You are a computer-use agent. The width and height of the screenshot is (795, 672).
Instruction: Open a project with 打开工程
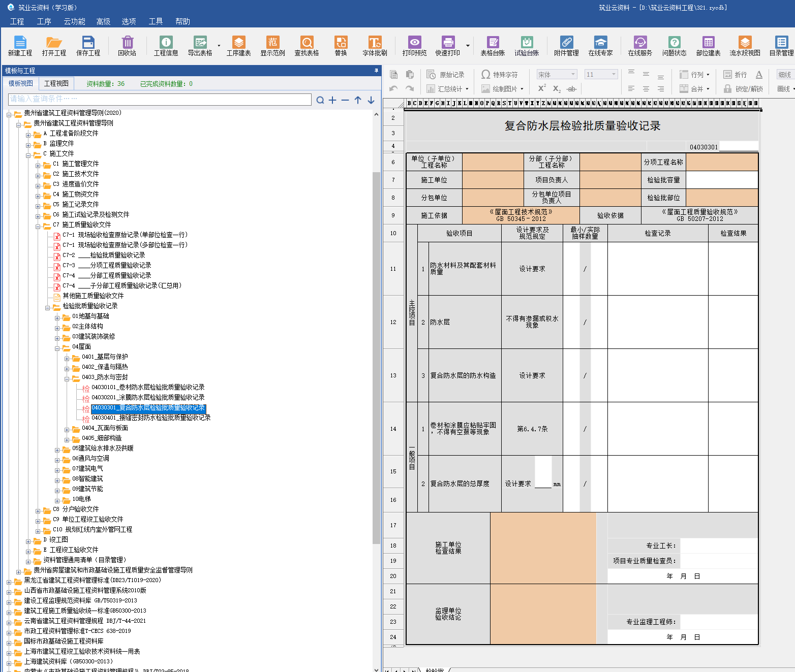pos(54,46)
